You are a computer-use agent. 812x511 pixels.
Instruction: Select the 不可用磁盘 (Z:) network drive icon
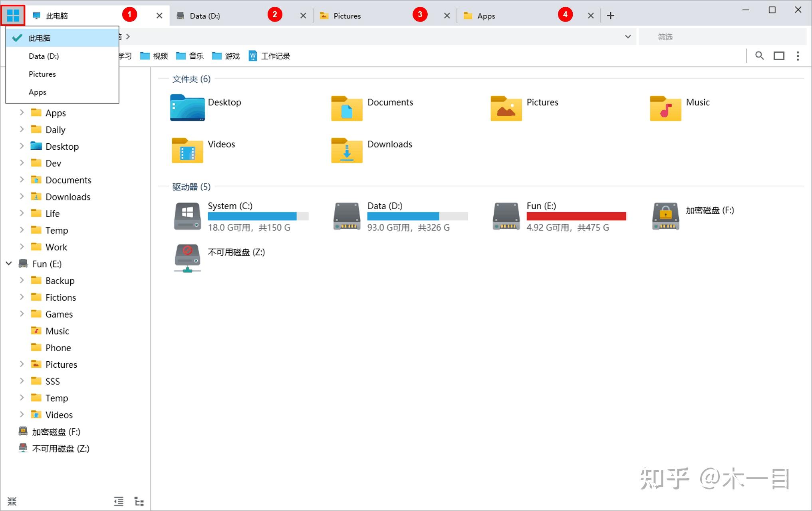click(187, 258)
